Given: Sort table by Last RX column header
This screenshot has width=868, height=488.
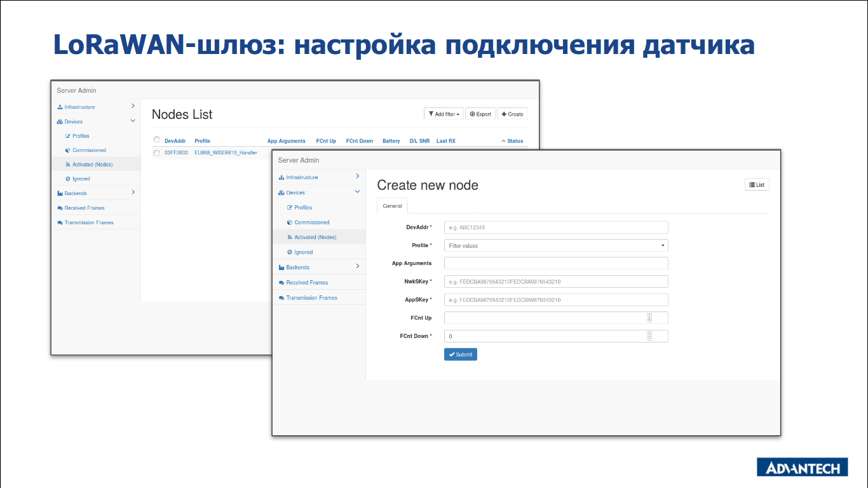Looking at the screenshot, I should tap(446, 141).
